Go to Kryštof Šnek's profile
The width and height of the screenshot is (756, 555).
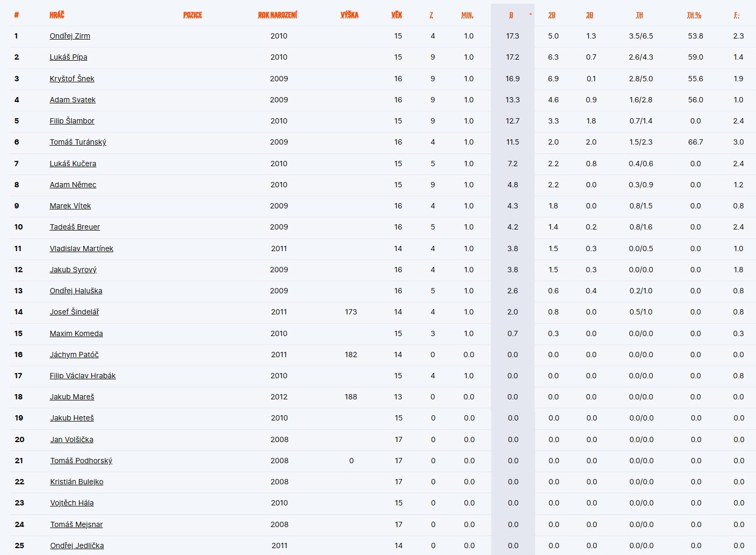tap(72, 79)
